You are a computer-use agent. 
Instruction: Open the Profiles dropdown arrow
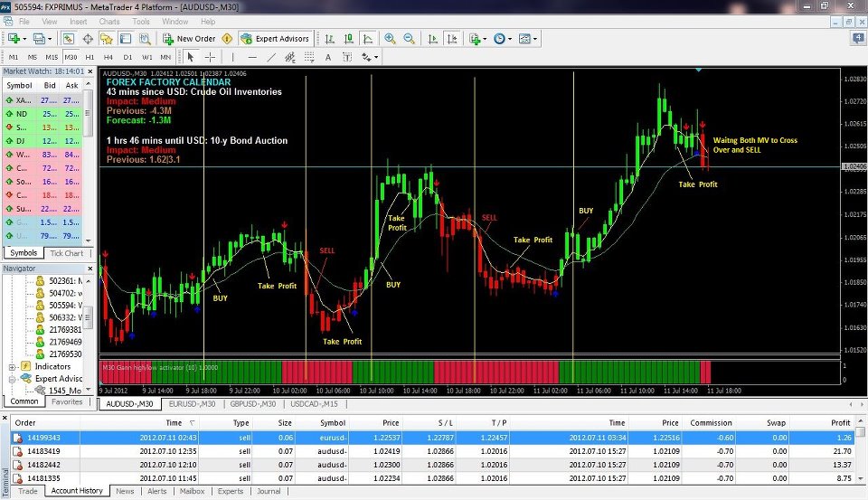49,39
